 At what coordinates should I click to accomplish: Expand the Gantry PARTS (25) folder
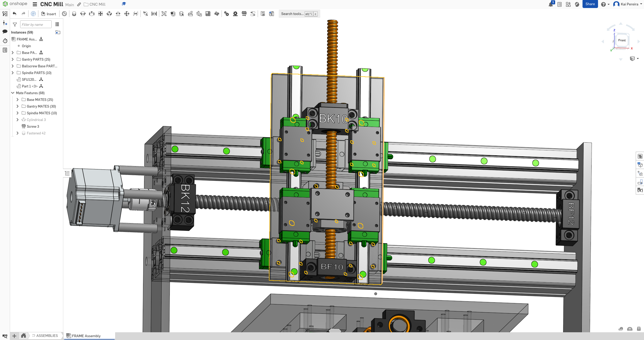point(13,59)
